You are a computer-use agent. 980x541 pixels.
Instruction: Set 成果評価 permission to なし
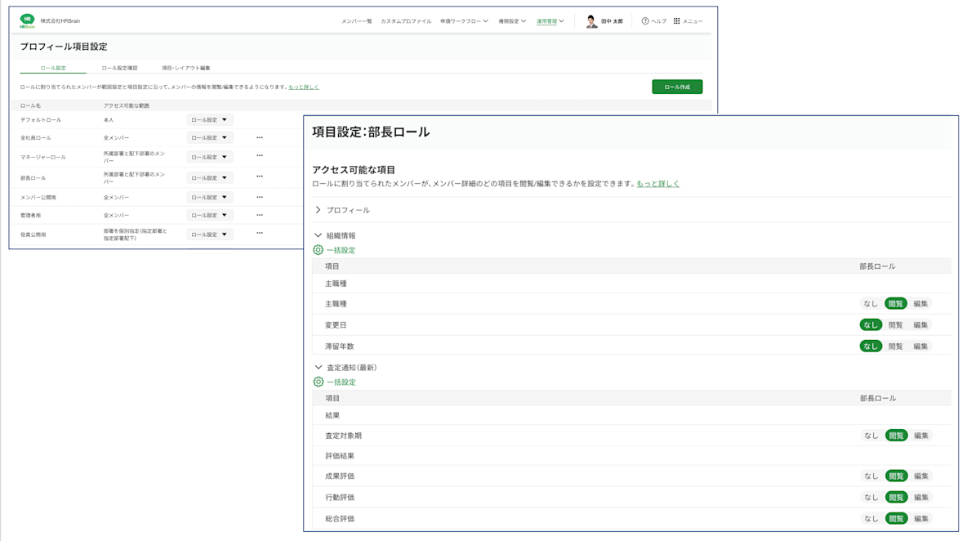tap(871, 476)
